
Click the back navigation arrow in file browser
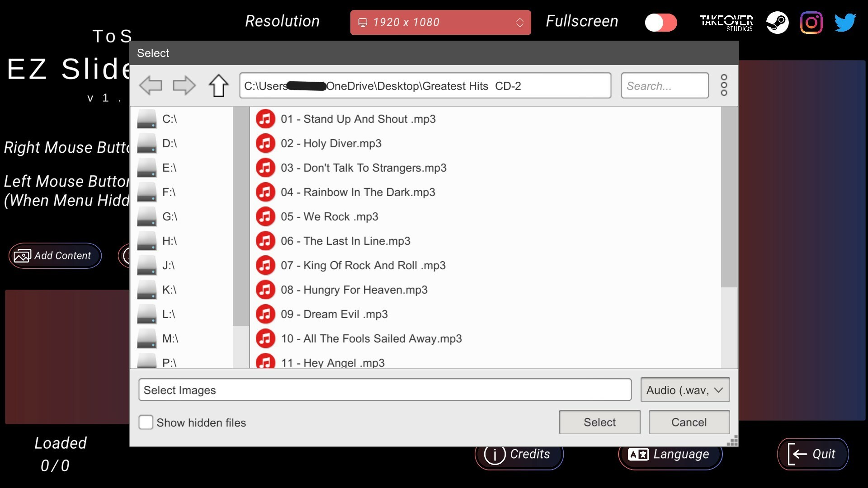pyautogui.click(x=151, y=85)
